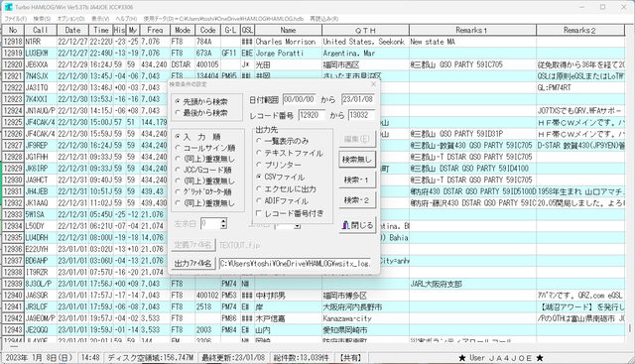Click the Turbo HAMLOG app icon in title bar

click(x=8, y=7)
